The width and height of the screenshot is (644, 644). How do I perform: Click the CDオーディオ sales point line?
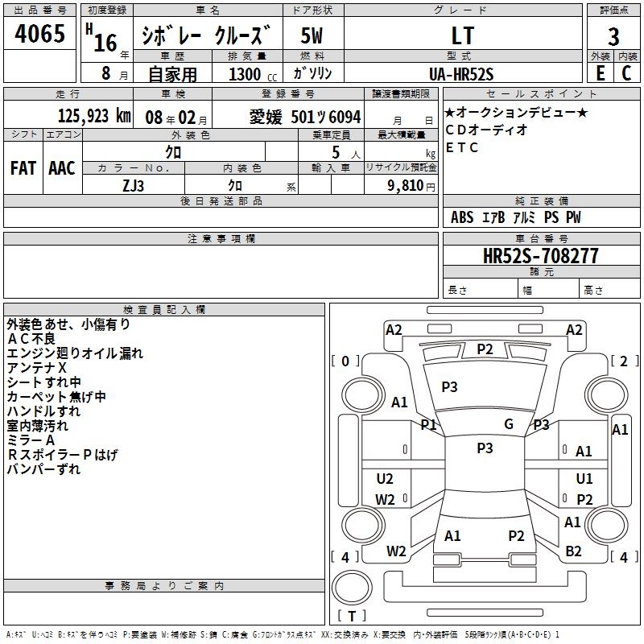(486, 130)
